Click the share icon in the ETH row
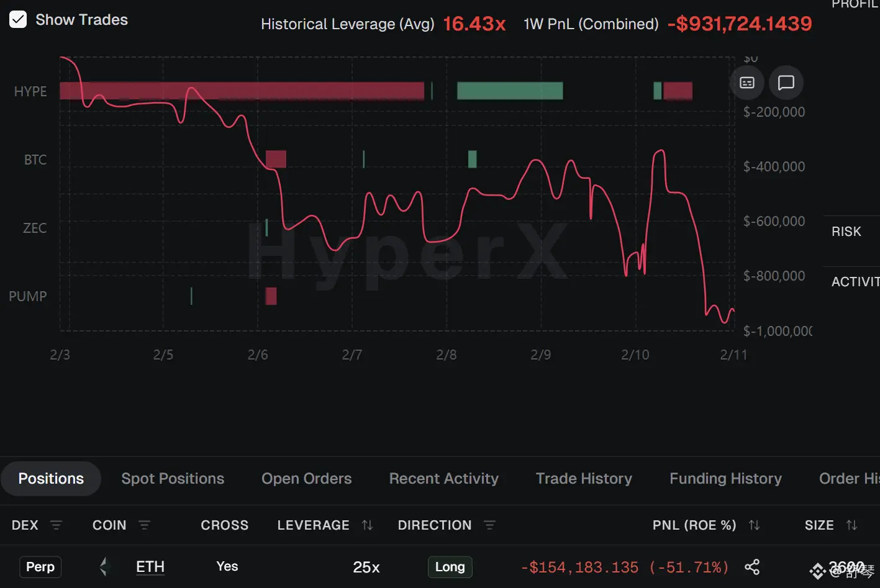 point(752,567)
